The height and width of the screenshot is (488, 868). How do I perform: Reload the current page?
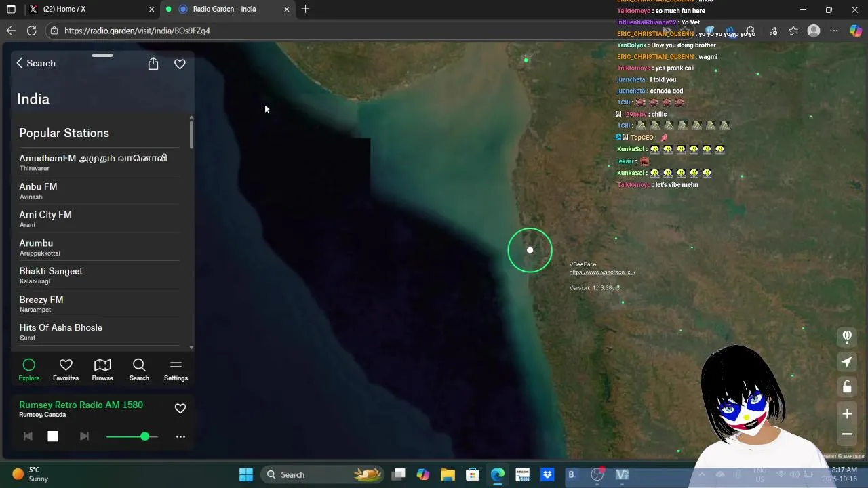(x=31, y=30)
